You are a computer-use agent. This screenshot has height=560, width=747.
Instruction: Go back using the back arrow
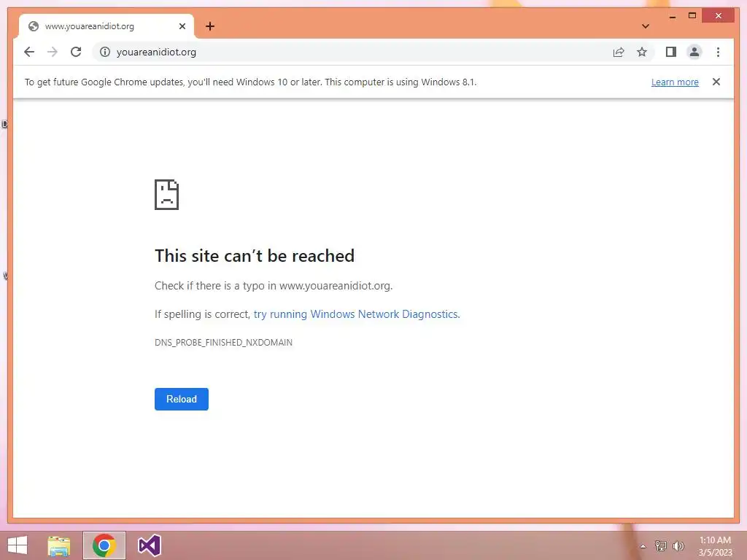pyautogui.click(x=29, y=52)
